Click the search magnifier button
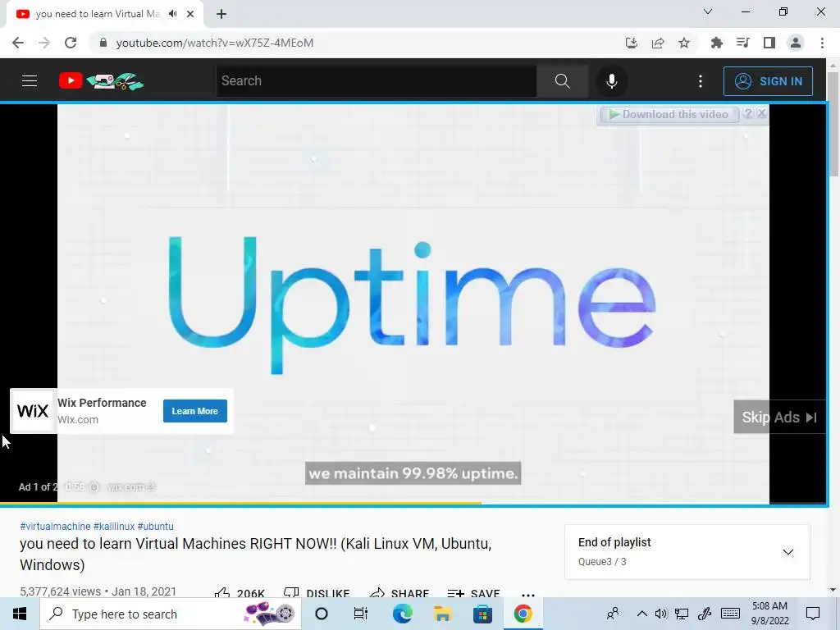This screenshot has width=840, height=630. pos(562,81)
